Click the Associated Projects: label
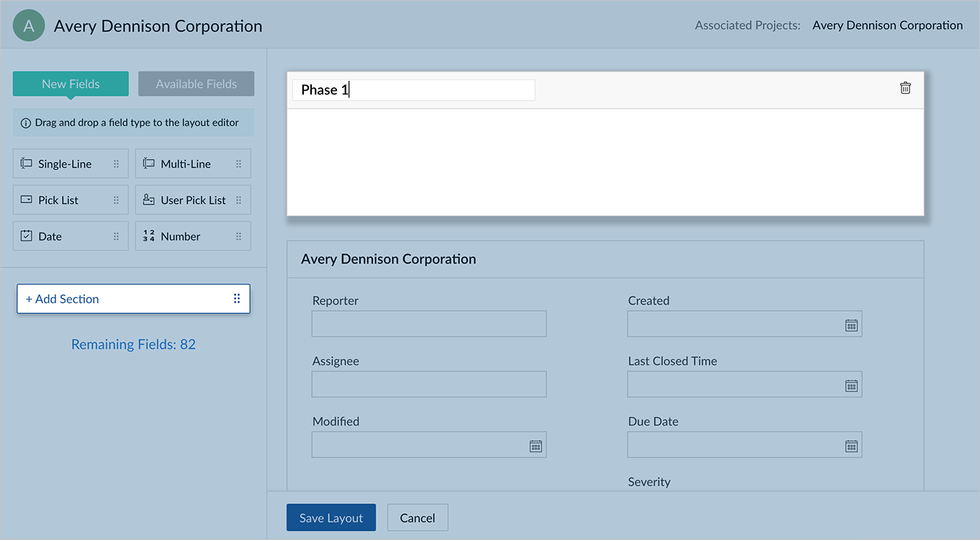The image size is (980, 540). [747, 25]
